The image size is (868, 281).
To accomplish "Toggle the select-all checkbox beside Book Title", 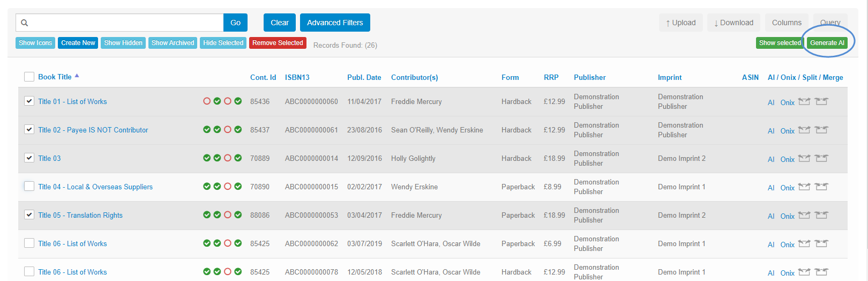I will (29, 77).
